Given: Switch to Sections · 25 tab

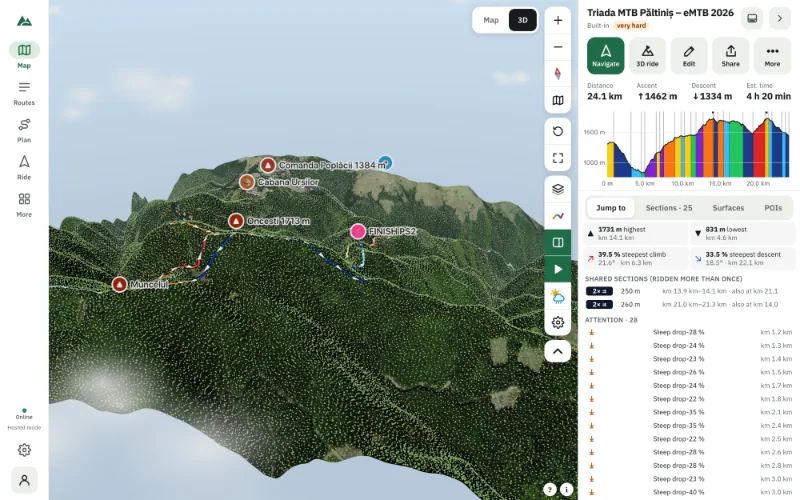Looking at the screenshot, I should (669, 208).
